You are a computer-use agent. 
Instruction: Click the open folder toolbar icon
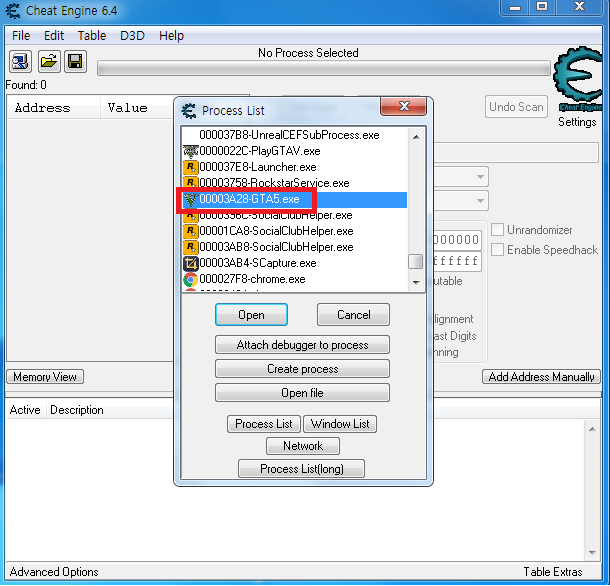49,61
